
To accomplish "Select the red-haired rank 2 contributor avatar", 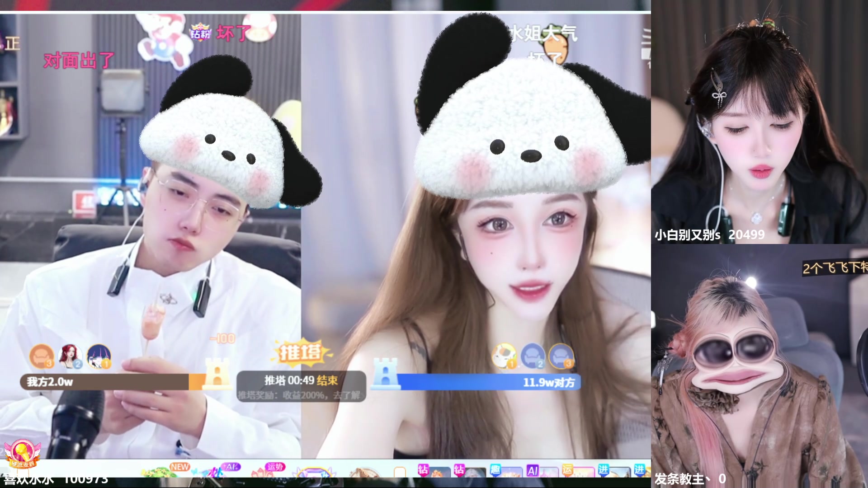I will [70, 356].
